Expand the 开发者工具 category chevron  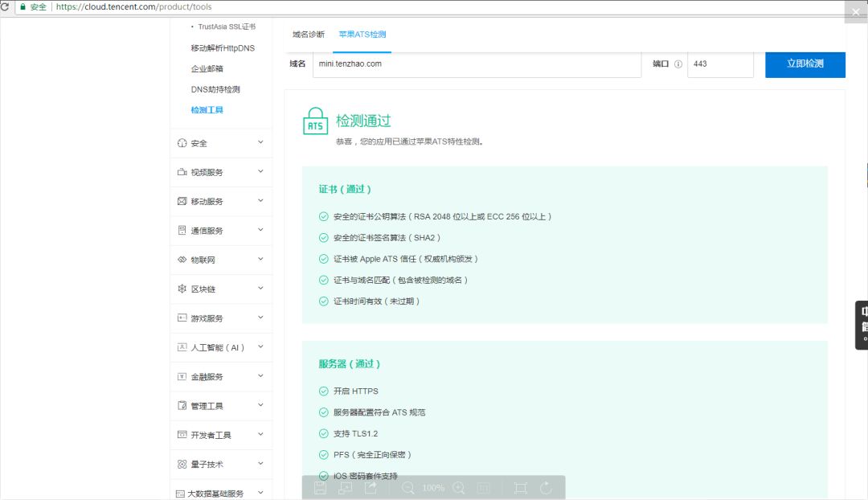click(260, 434)
